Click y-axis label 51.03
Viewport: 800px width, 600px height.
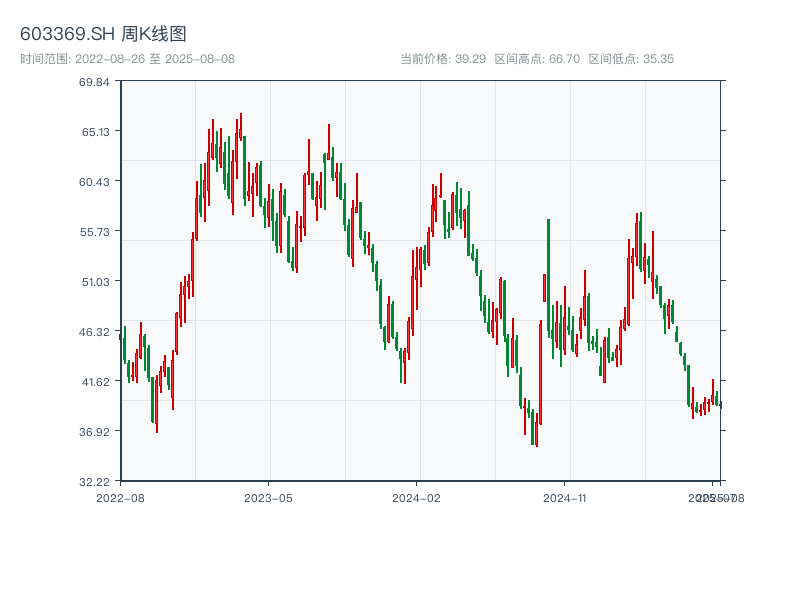tap(95, 282)
